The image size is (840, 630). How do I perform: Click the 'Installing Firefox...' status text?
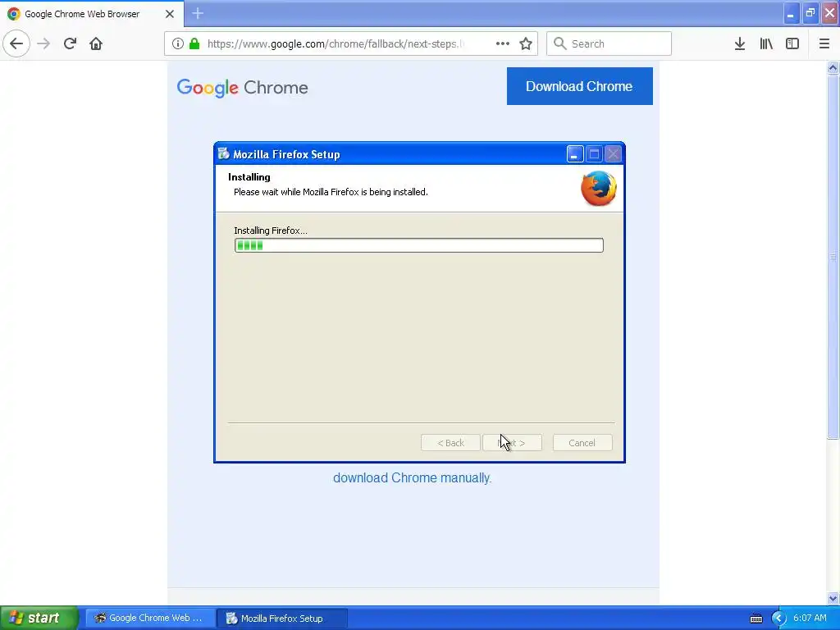271,231
